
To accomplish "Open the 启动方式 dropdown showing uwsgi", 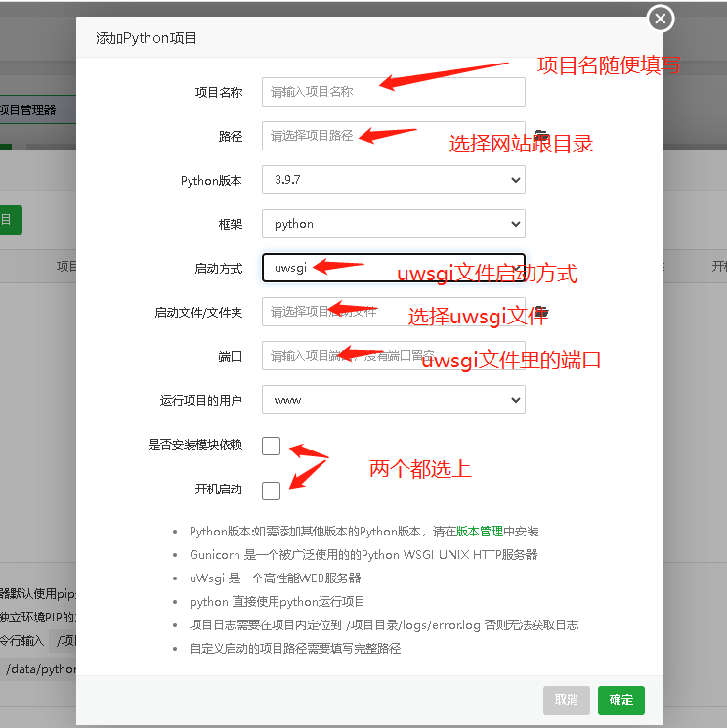I will click(x=393, y=268).
